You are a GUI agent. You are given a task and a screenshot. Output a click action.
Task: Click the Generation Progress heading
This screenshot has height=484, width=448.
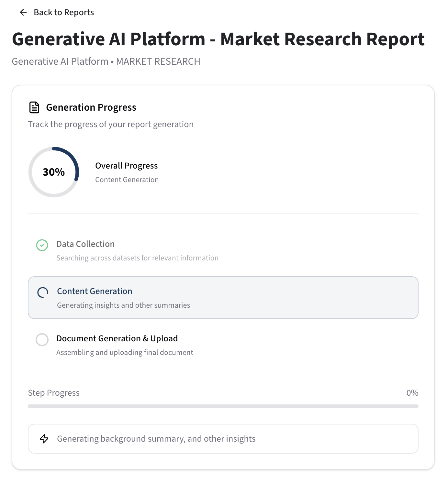click(91, 107)
